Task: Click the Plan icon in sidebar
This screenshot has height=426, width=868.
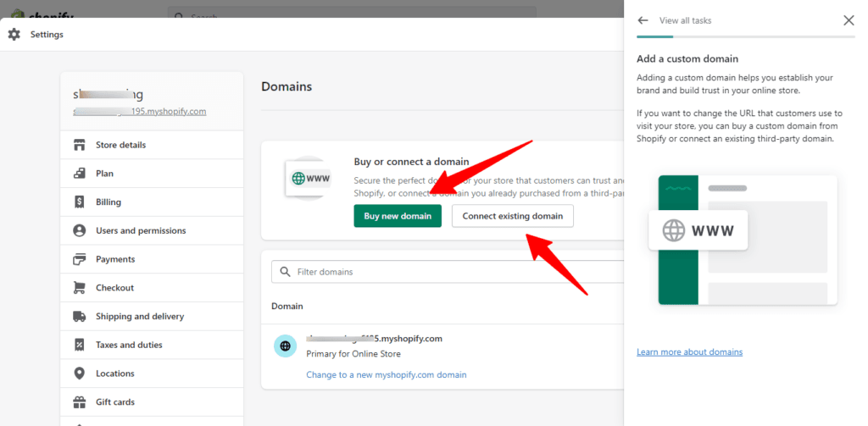Action: point(79,173)
